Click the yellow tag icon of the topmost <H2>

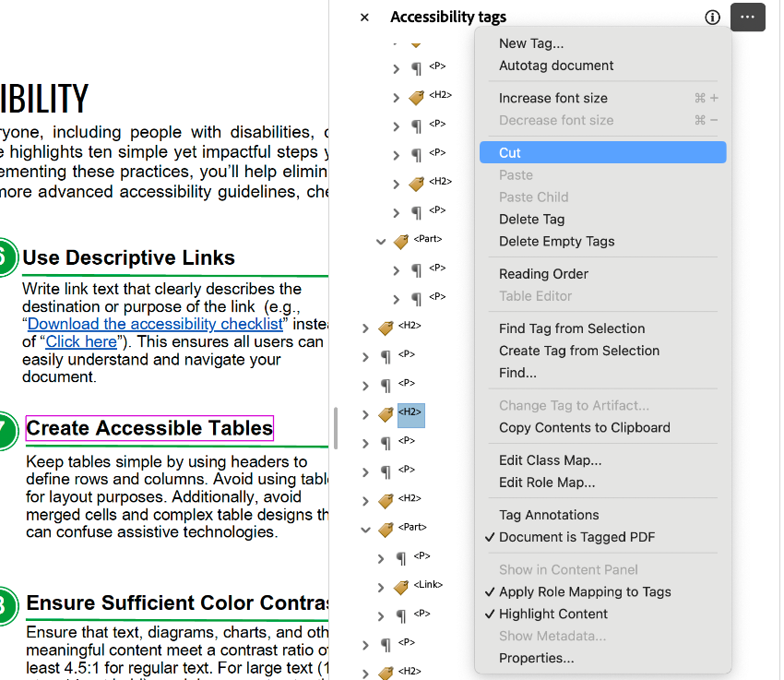415,97
